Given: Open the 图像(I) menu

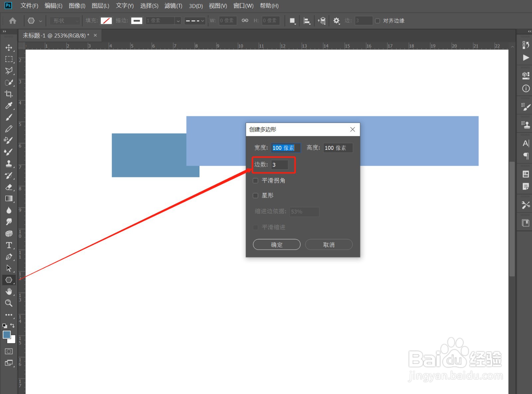Looking at the screenshot, I should [77, 6].
